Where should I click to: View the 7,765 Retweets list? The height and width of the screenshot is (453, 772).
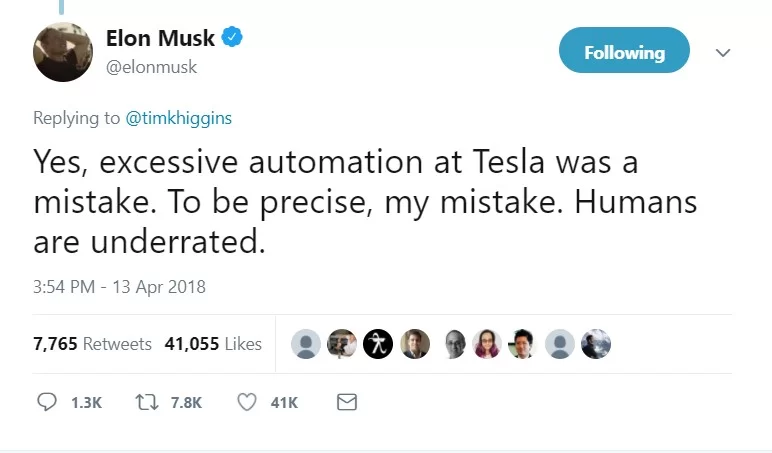92,344
